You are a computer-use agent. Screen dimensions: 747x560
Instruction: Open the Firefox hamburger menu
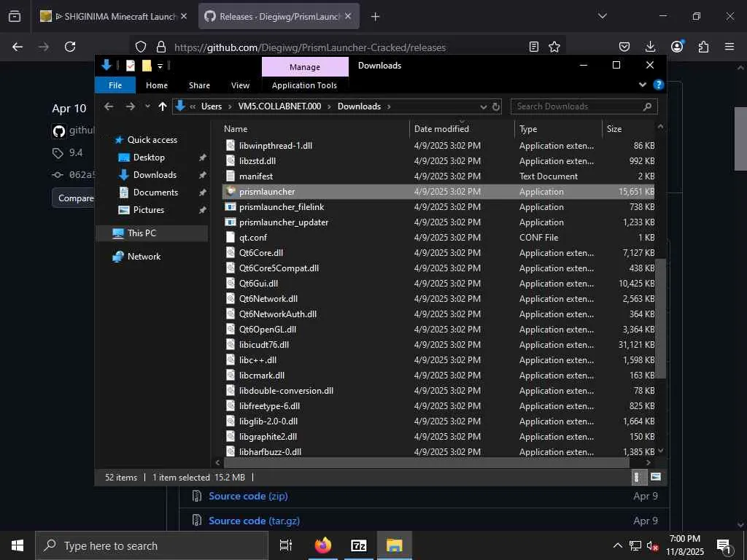point(729,47)
